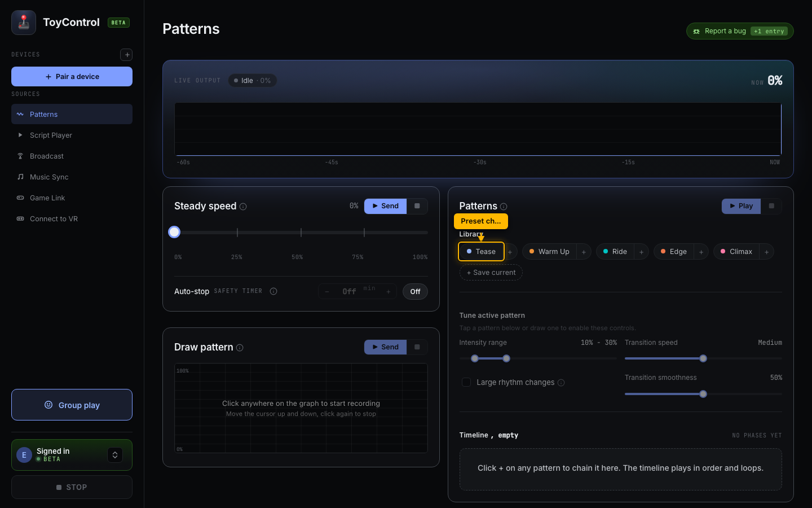812x508 pixels.
Task: Send the drawn pattern
Action: [386, 347]
